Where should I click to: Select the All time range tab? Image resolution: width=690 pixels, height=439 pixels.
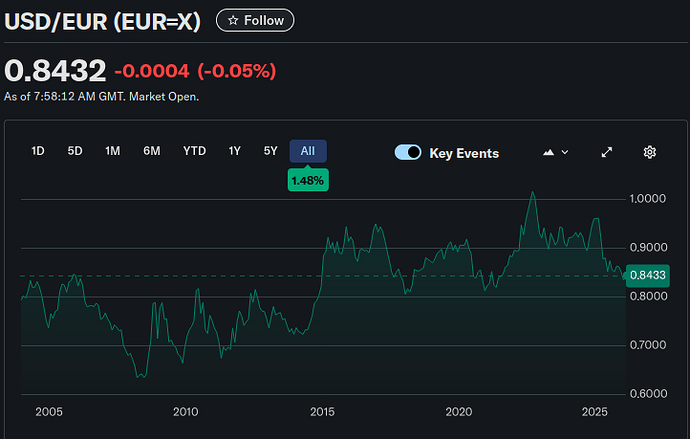point(308,151)
